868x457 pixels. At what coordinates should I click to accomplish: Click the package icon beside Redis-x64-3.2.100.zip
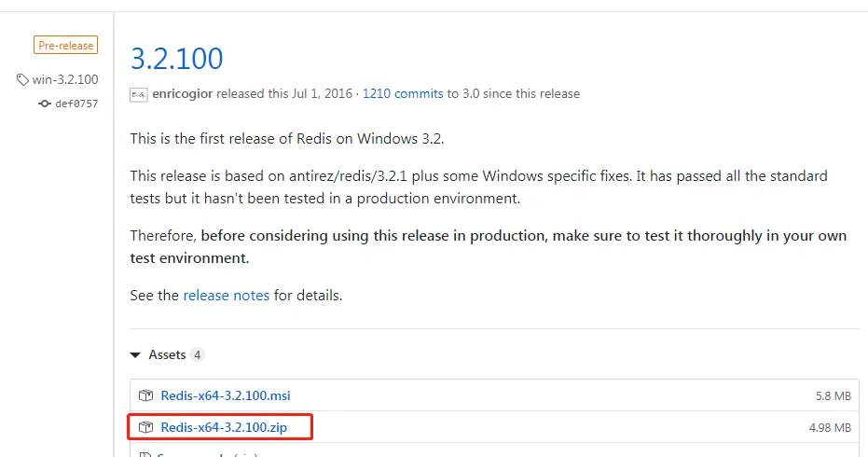pyautogui.click(x=145, y=427)
